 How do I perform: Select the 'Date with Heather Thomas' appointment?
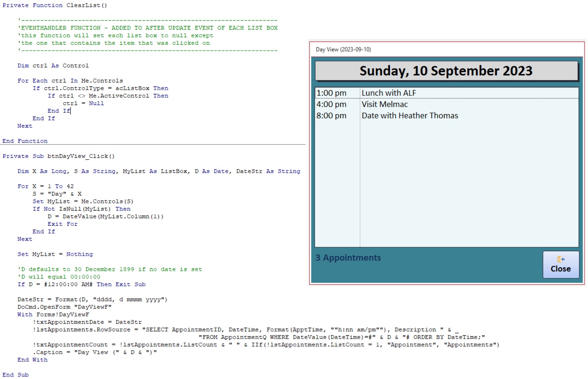410,116
